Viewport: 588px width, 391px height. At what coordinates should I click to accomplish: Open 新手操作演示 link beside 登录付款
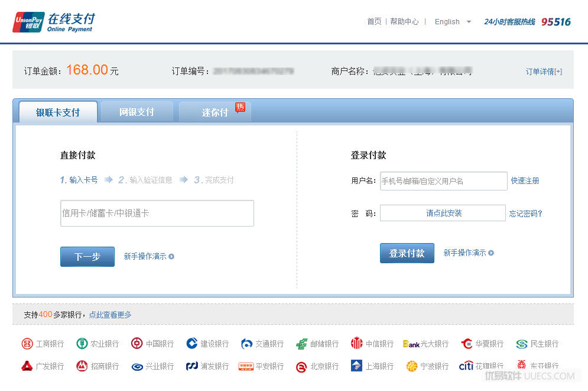[x=464, y=253]
